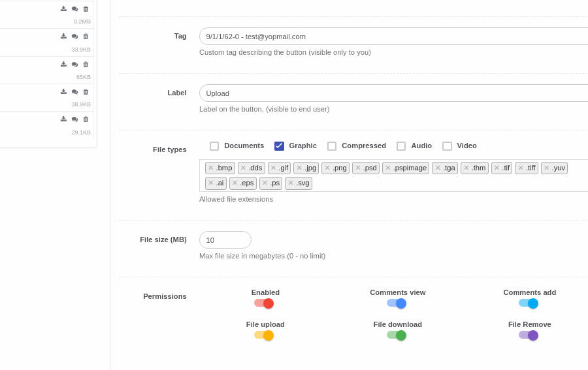588x370 pixels.
Task: Tick the Compressed file type checkbox
Action: click(332, 146)
